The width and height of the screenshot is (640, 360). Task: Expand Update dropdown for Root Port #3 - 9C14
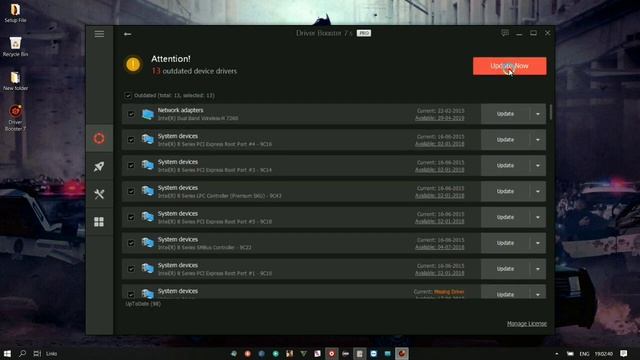pos(538,165)
